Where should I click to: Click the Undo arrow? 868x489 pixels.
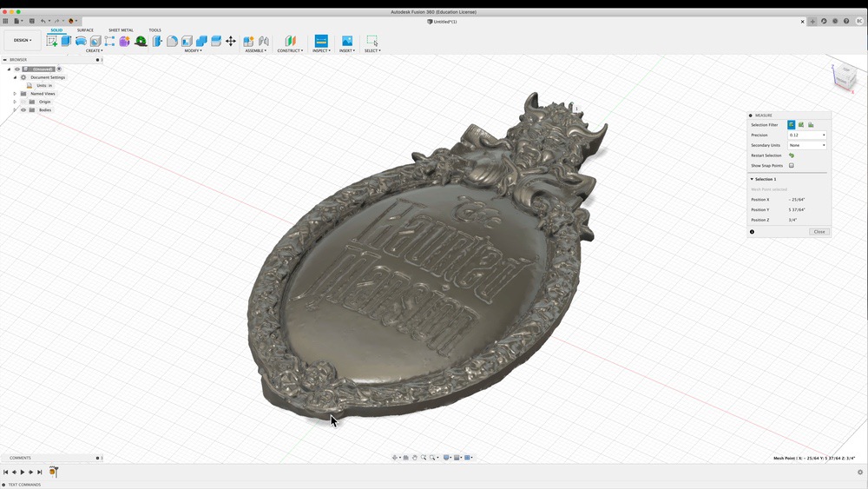(43, 21)
